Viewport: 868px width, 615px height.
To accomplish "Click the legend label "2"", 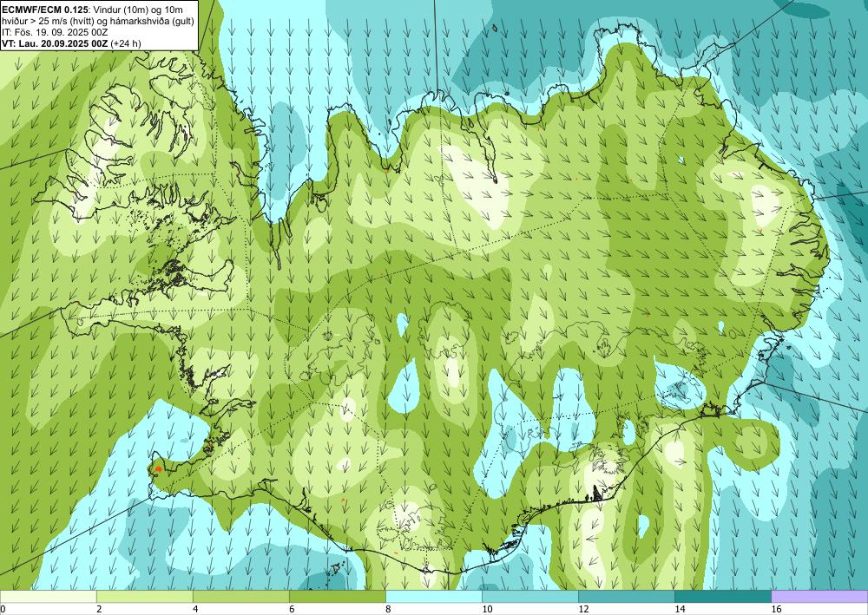I will click(x=99, y=609).
